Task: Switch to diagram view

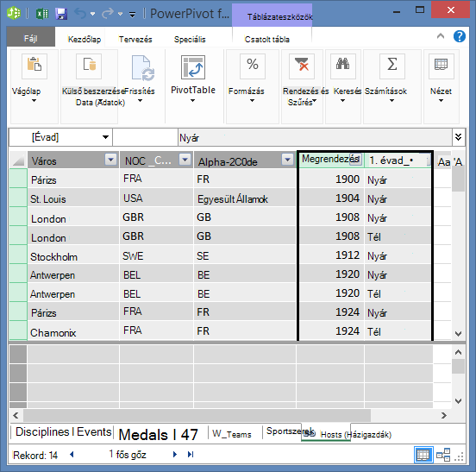Action: click(x=443, y=455)
